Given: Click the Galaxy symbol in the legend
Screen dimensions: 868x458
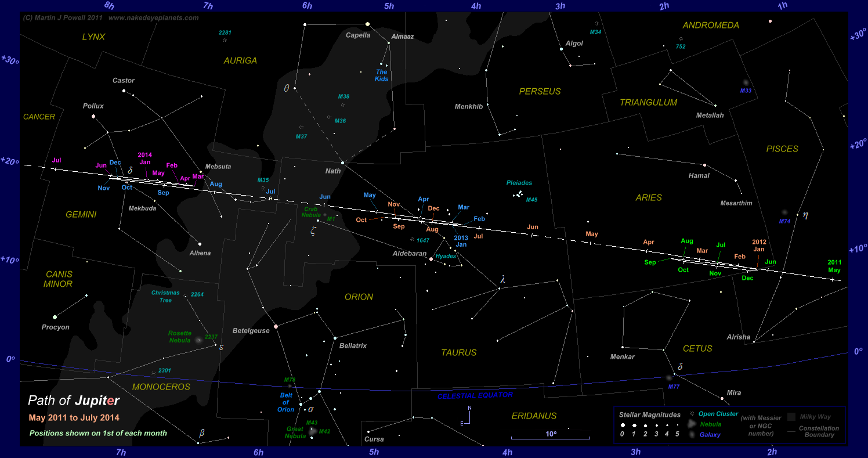Looking at the screenshot, I should 690,434.
